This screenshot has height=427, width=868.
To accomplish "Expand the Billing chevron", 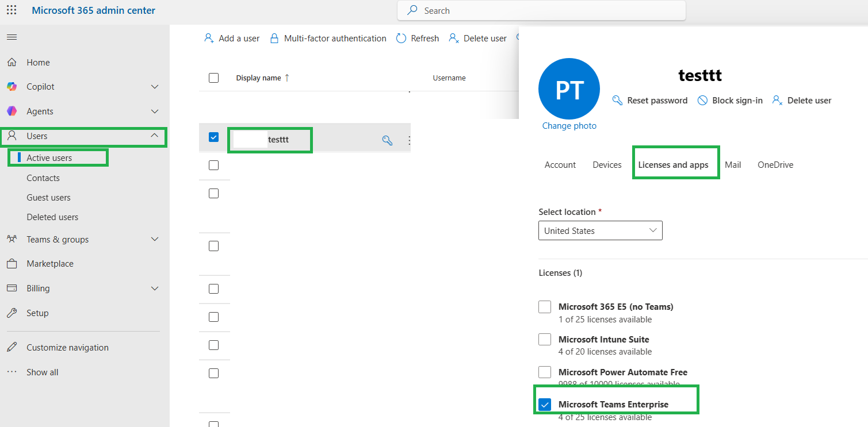I will (x=154, y=288).
